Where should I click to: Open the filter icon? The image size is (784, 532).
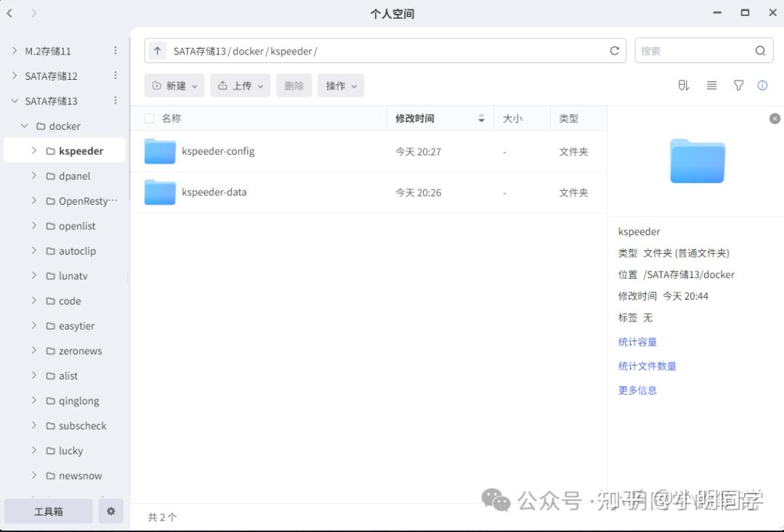pos(738,85)
